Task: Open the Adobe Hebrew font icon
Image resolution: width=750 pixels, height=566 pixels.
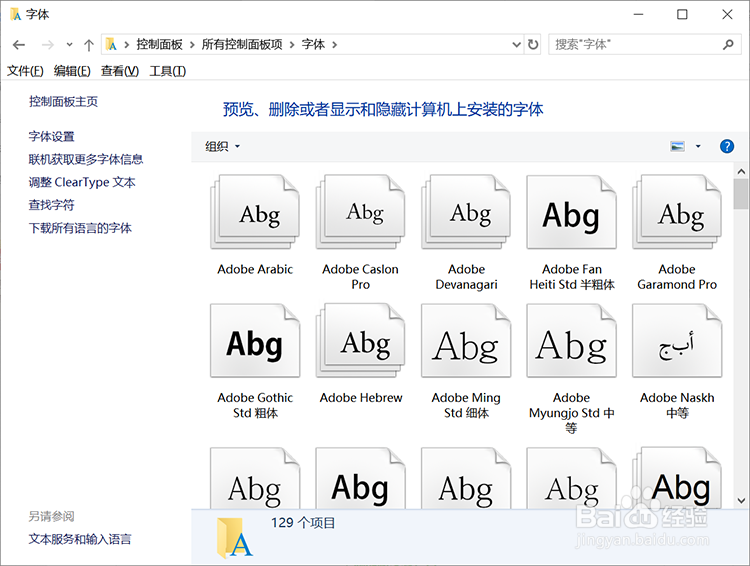Action: tap(360, 341)
